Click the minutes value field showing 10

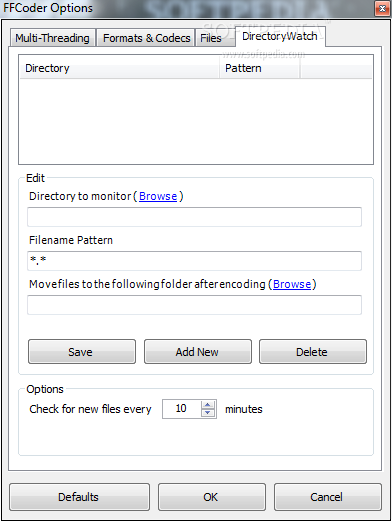[182, 409]
